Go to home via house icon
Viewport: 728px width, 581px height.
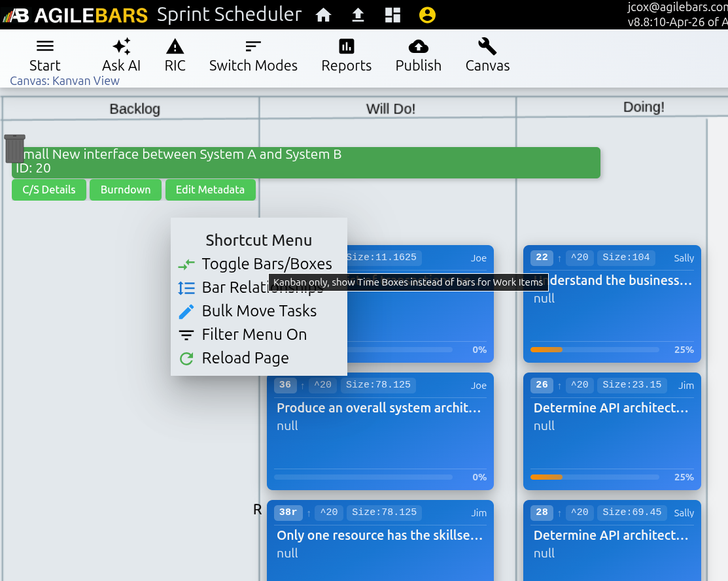pos(324,15)
